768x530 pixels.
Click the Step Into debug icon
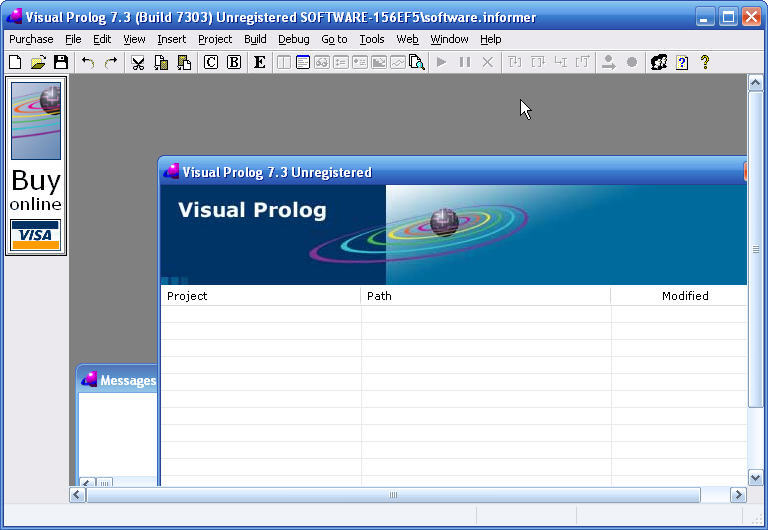coord(515,62)
